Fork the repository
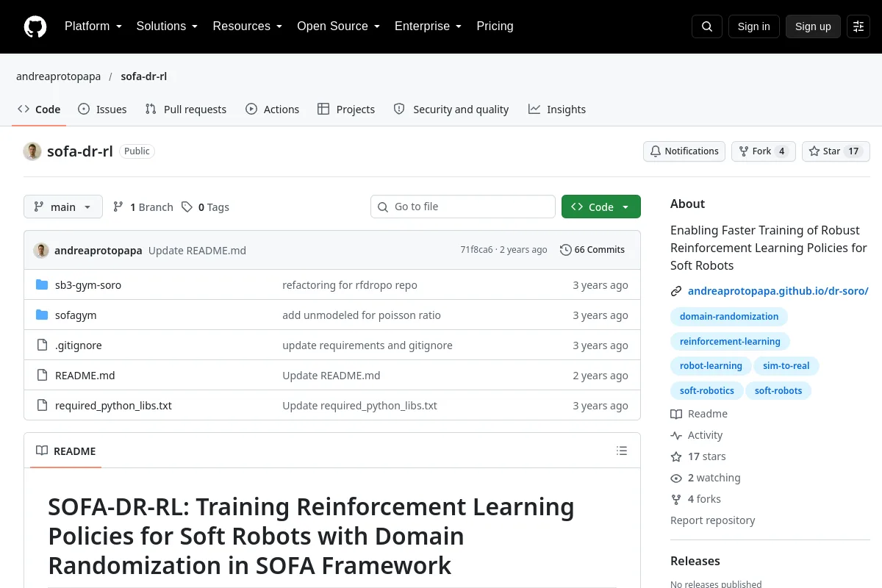Image resolution: width=882 pixels, height=588 pixels. pyautogui.click(x=764, y=151)
